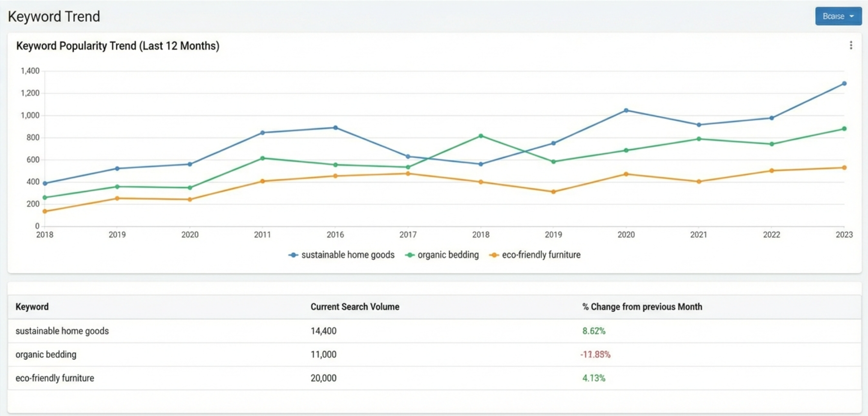The height and width of the screenshot is (416, 868).
Task: Click the 2020 peak marker on sustainable home goods line
Action: [x=626, y=110]
